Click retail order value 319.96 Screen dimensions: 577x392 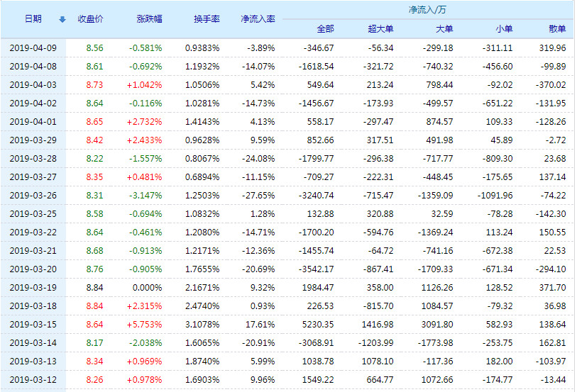(x=553, y=48)
